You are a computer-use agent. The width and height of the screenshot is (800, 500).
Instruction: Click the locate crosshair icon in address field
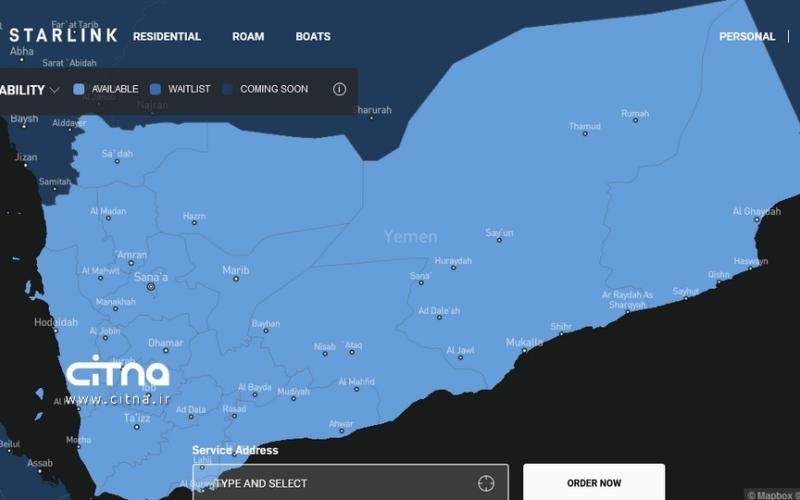pyautogui.click(x=486, y=483)
